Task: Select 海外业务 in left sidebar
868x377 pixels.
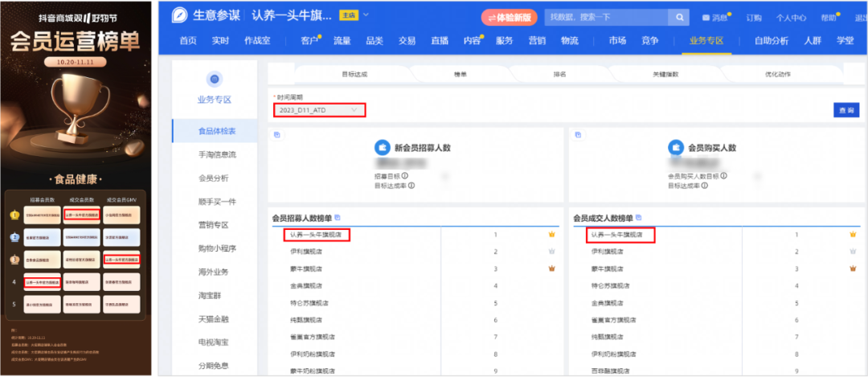Action: click(214, 272)
